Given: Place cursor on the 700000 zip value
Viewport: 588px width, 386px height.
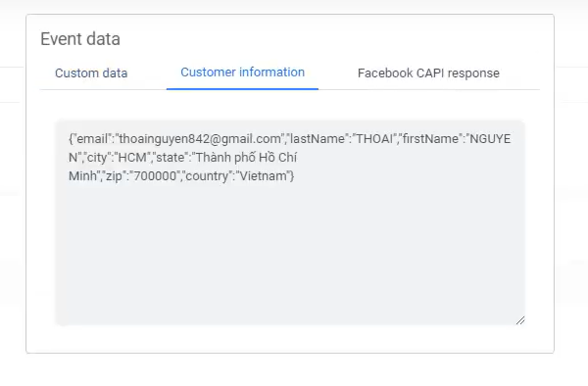Looking at the screenshot, I should [155, 176].
